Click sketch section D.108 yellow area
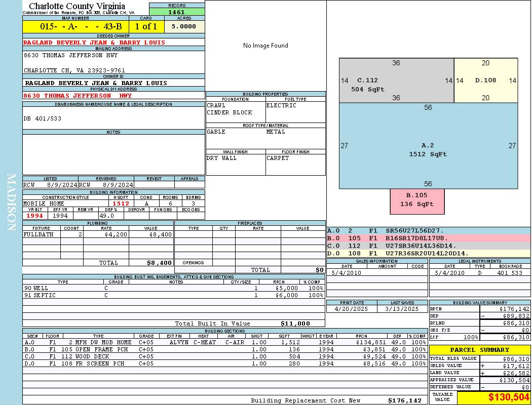The image size is (532, 405). [486, 80]
